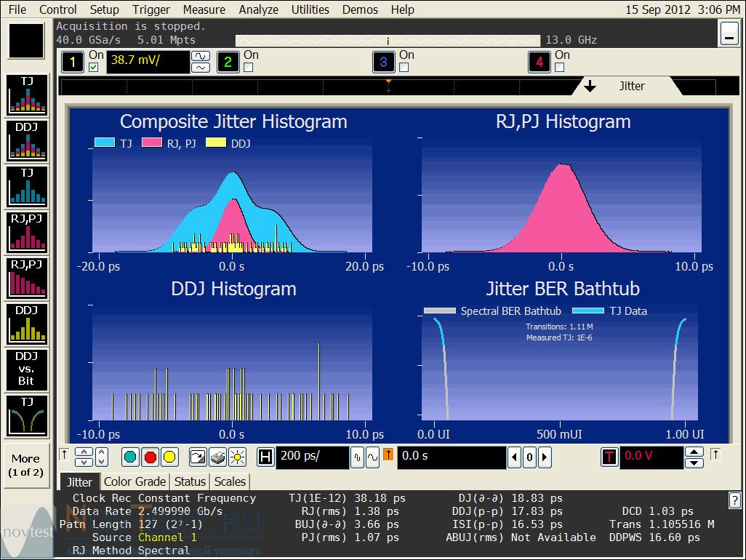Viewport: 746px width, 560px height.
Task: Select the top TJ histogram sidebar icon
Action: click(27, 95)
